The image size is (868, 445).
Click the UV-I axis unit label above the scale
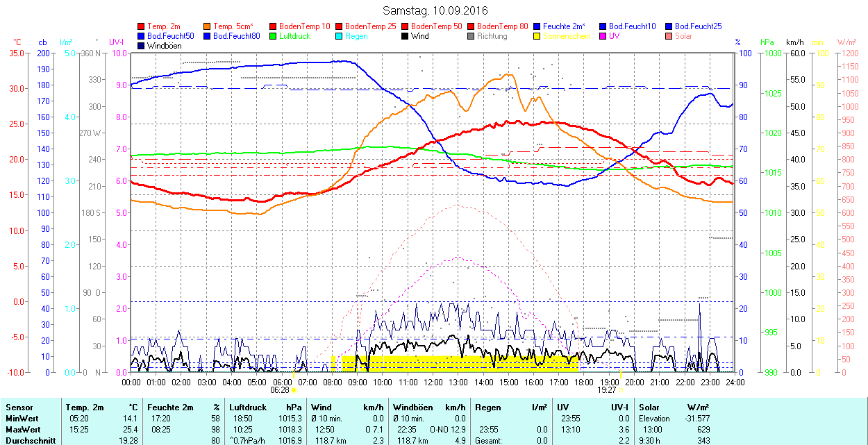point(116,42)
